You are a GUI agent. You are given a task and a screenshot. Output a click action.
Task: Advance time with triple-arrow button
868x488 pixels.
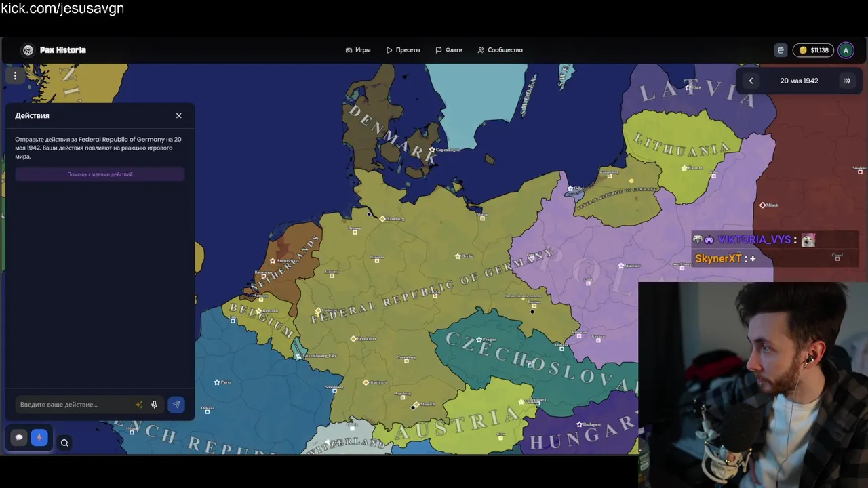(x=847, y=81)
